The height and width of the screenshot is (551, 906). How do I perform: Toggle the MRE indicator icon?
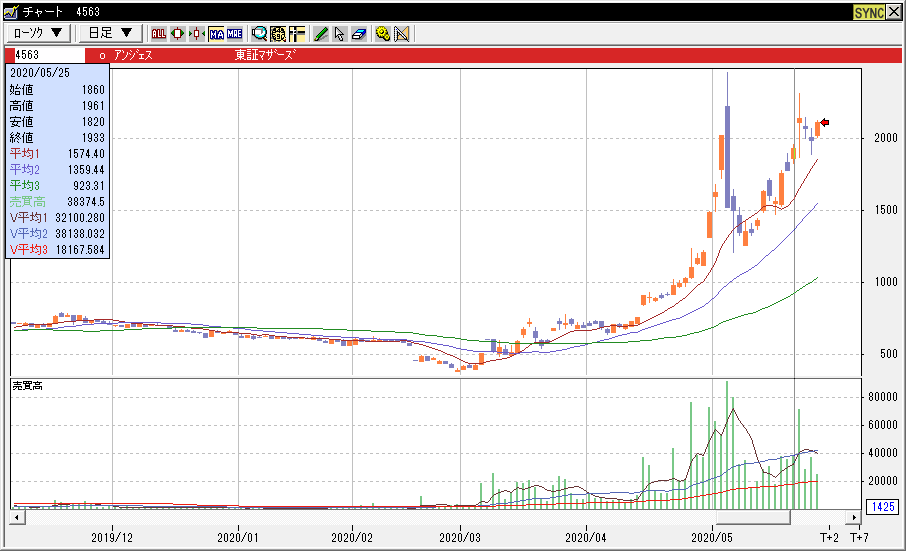(x=234, y=33)
